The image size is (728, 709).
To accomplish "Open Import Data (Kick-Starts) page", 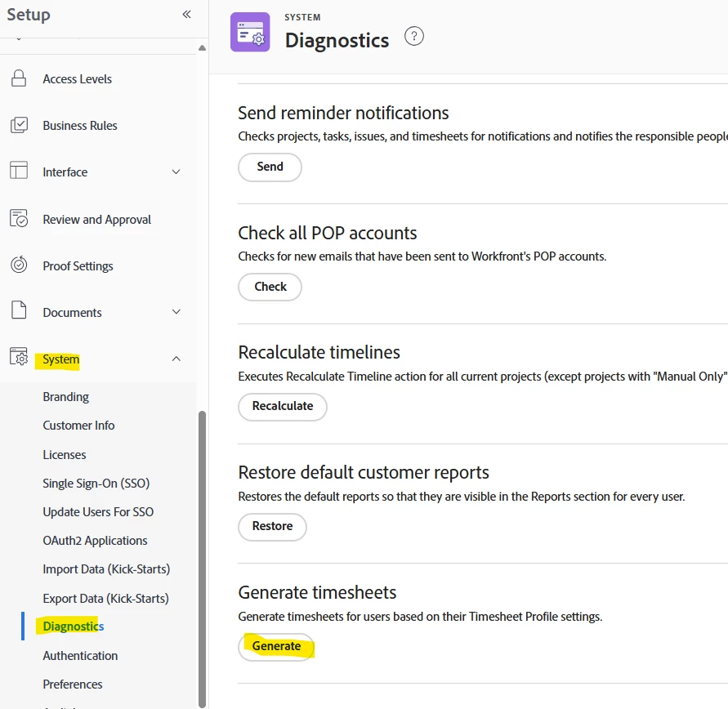I will (x=106, y=569).
